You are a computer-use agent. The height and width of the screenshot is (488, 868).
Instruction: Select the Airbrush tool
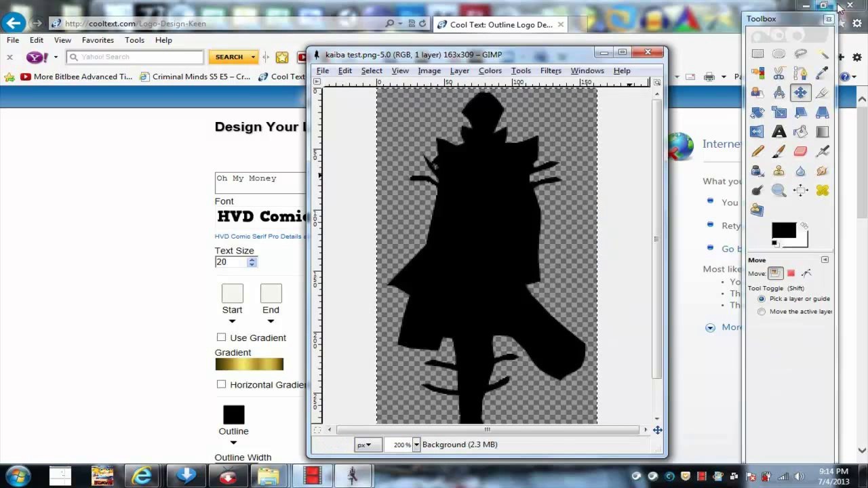click(x=822, y=151)
